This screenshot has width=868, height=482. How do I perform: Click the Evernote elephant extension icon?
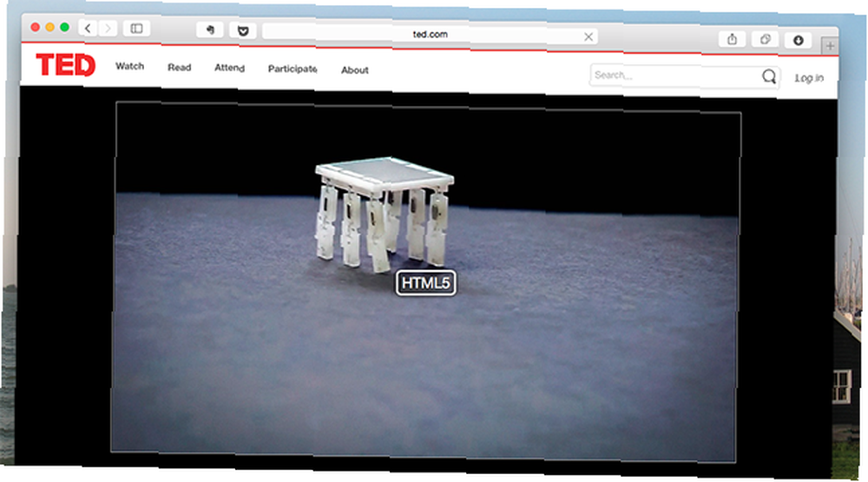coord(210,30)
